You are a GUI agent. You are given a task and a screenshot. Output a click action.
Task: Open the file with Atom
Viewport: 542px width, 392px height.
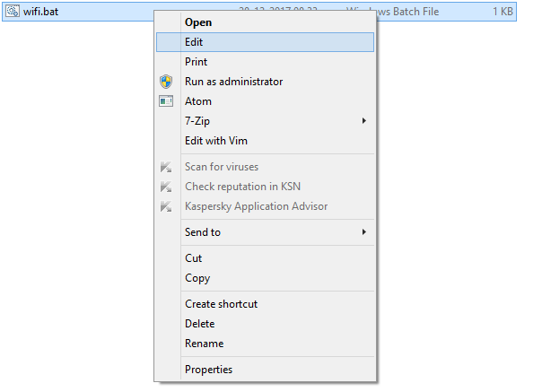click(265, 101)
